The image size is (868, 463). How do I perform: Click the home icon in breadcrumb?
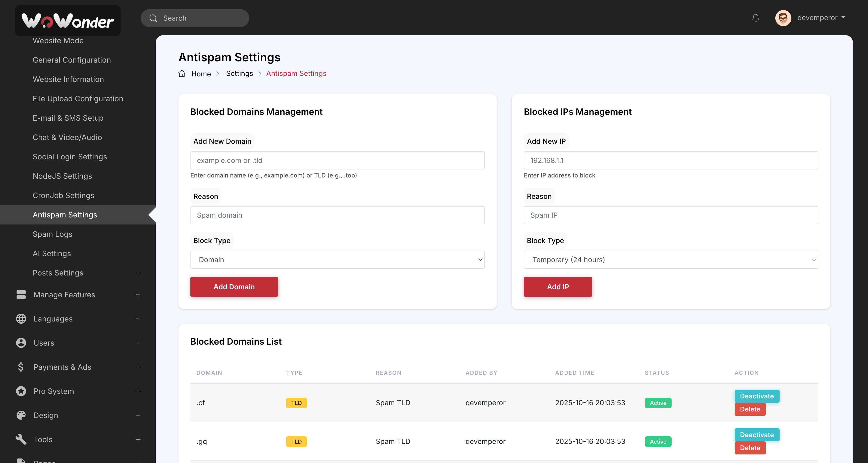[x=182, y=73]
